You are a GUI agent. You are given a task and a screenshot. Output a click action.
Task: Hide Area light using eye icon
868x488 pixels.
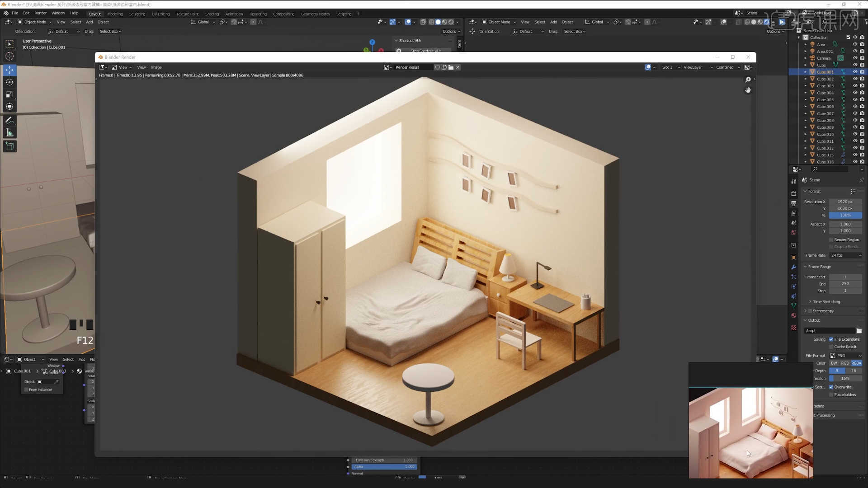(x=855, y=44)
